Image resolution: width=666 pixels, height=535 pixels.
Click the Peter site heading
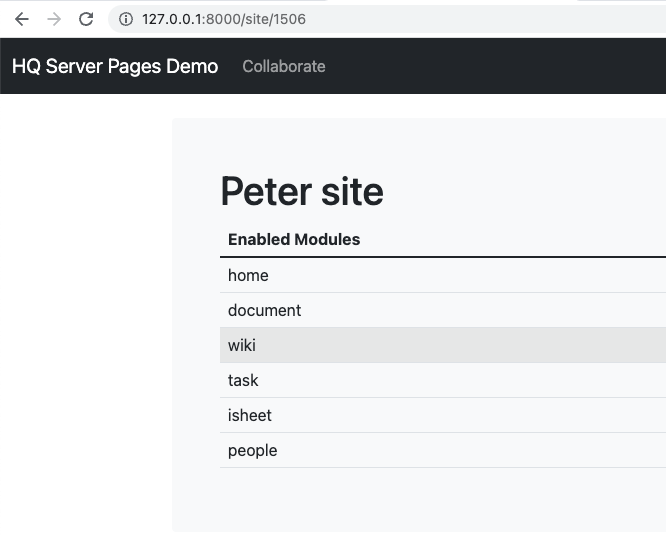click(x=302, y=191)
